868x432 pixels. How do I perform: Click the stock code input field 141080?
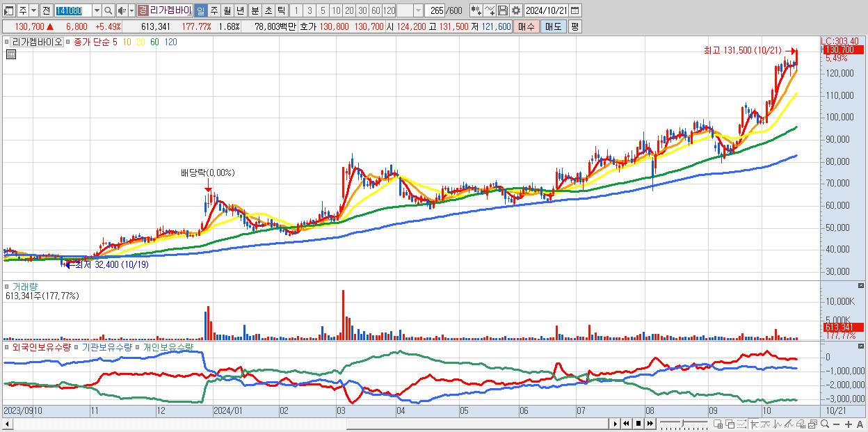[x=72, y=11]
